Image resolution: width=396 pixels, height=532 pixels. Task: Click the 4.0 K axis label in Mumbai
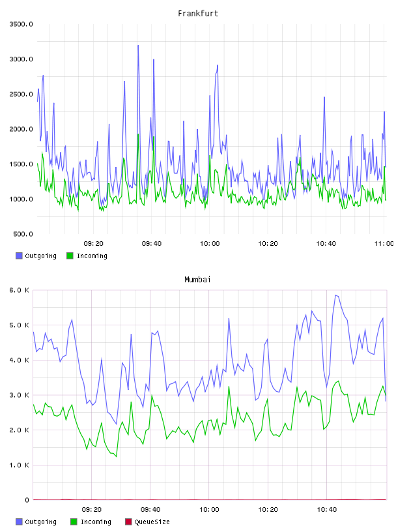pos(20,360)
